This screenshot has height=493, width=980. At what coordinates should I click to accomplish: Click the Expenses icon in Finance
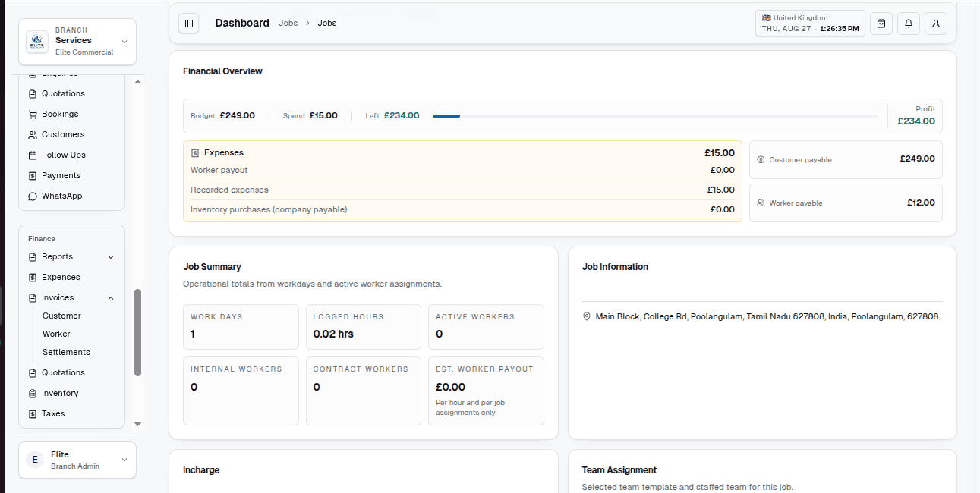click(33, 278)
